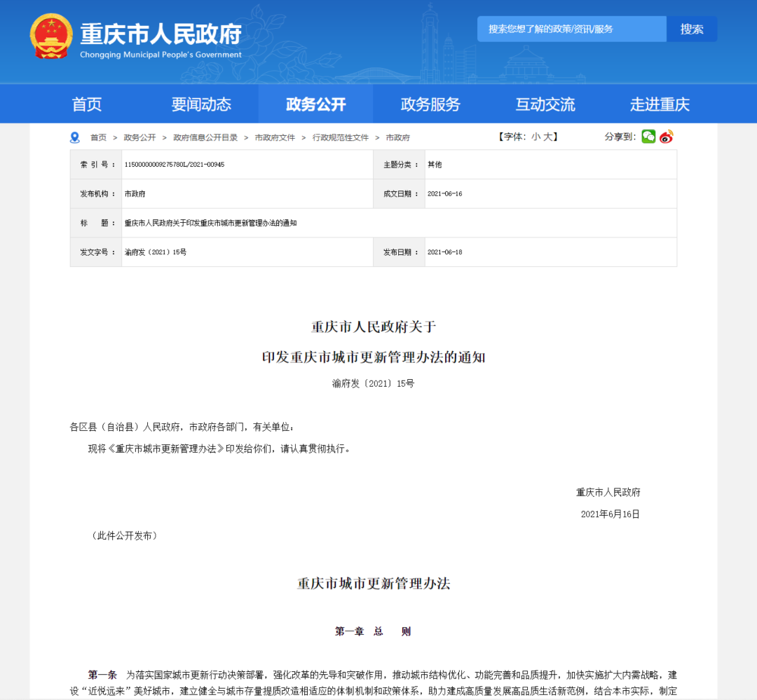Open 政务公开 breadcrumb link

139,137
